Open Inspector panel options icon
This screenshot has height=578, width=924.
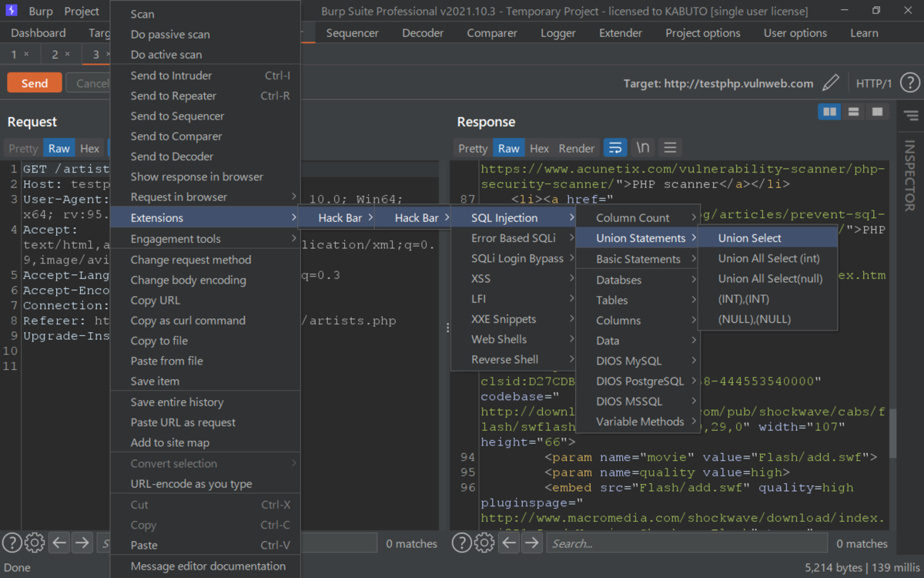coord(911,116)
